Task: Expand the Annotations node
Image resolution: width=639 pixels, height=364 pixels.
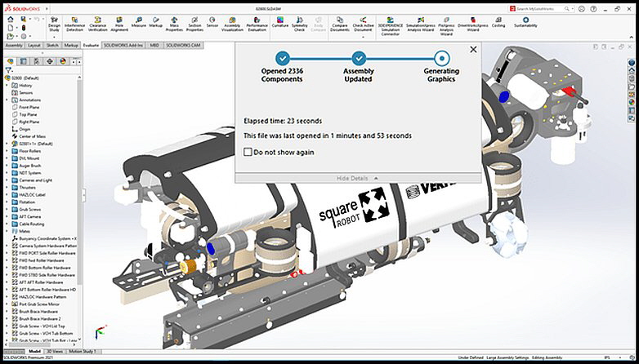Action: (x=7, y=100)
